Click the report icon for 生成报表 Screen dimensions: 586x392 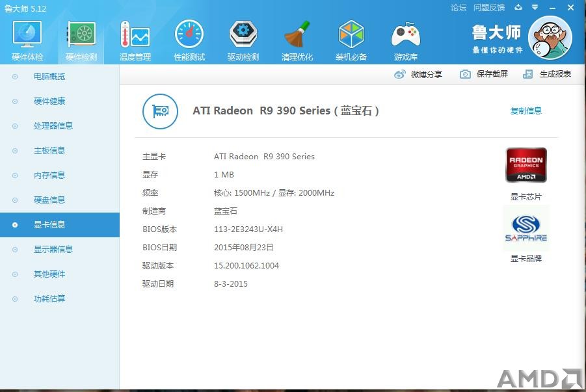coord(527,74)
